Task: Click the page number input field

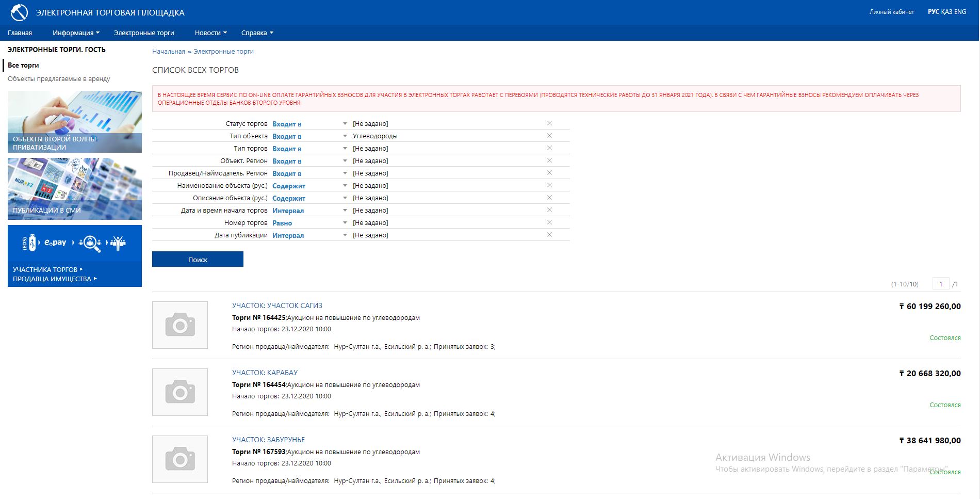Action: [x=940, y=284]
